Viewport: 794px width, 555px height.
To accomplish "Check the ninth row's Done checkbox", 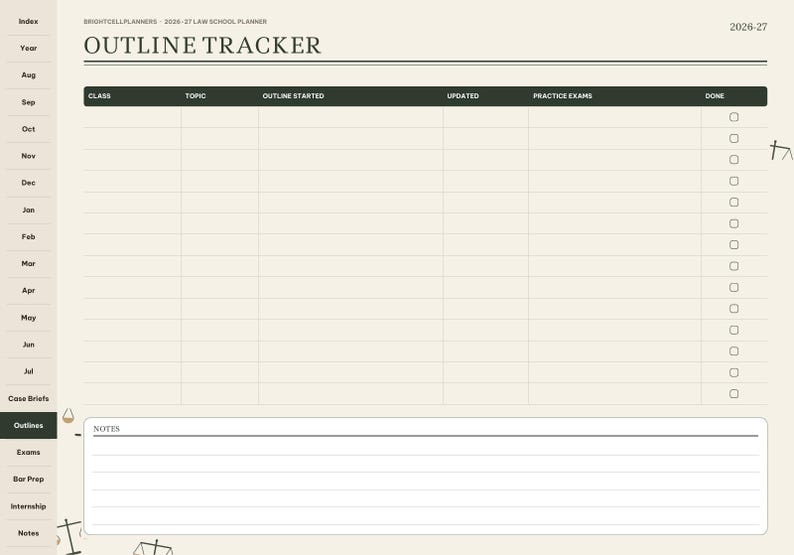I will tap(734, 287).
